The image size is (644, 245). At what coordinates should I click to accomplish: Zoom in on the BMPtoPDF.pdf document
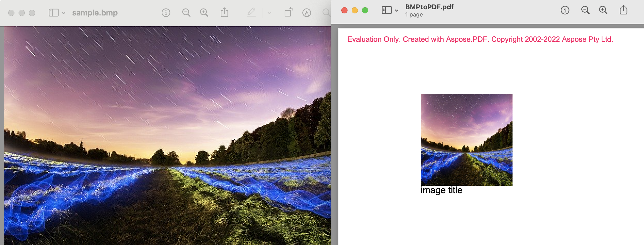603,10
